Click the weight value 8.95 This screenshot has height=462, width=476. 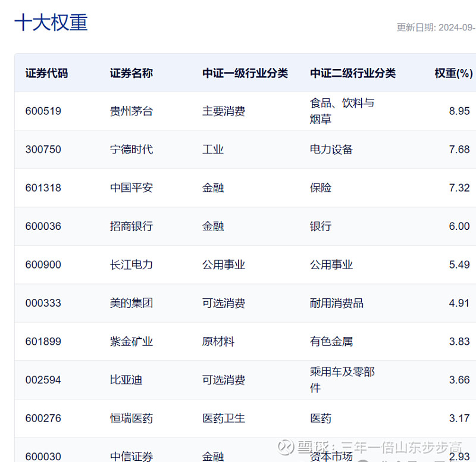[459, 111]
